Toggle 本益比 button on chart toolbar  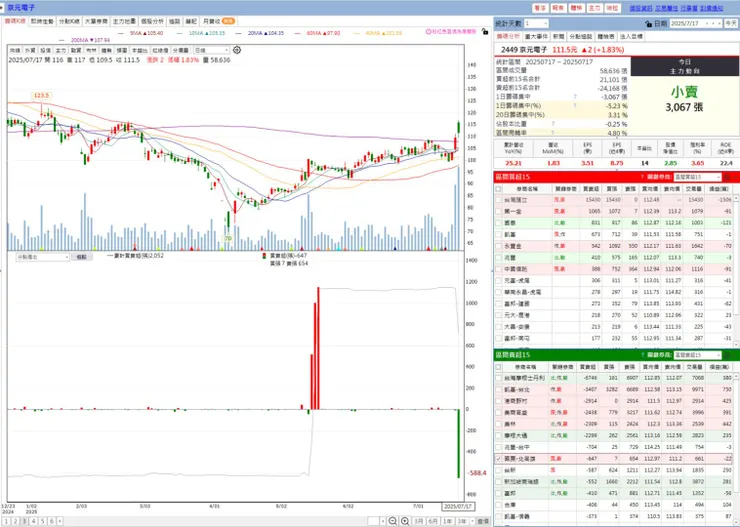(x=140, y=50)
